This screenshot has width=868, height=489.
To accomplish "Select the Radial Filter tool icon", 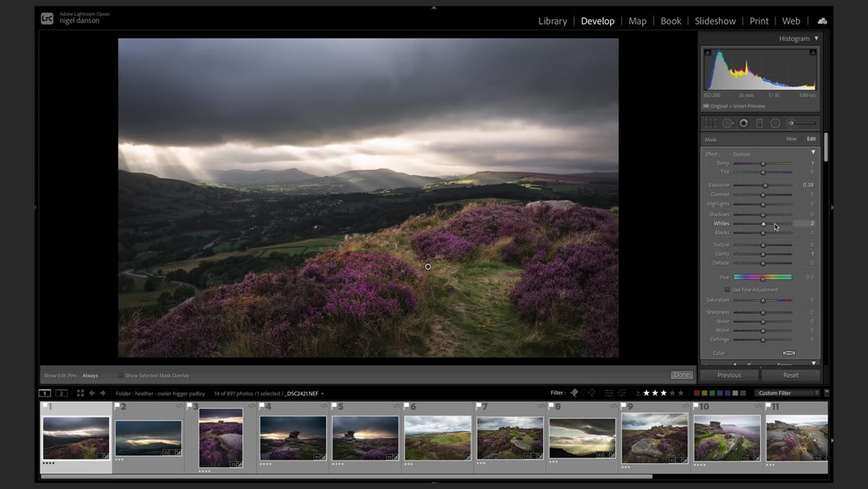I will pos(775,124).
